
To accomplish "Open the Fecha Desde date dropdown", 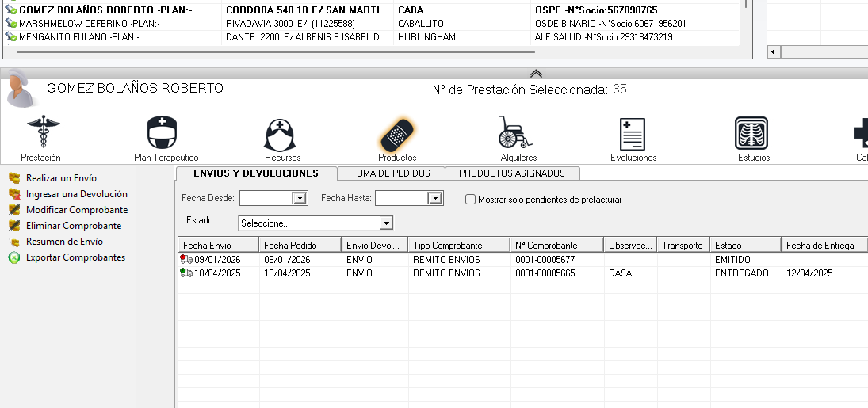I will tap(300, 199).
